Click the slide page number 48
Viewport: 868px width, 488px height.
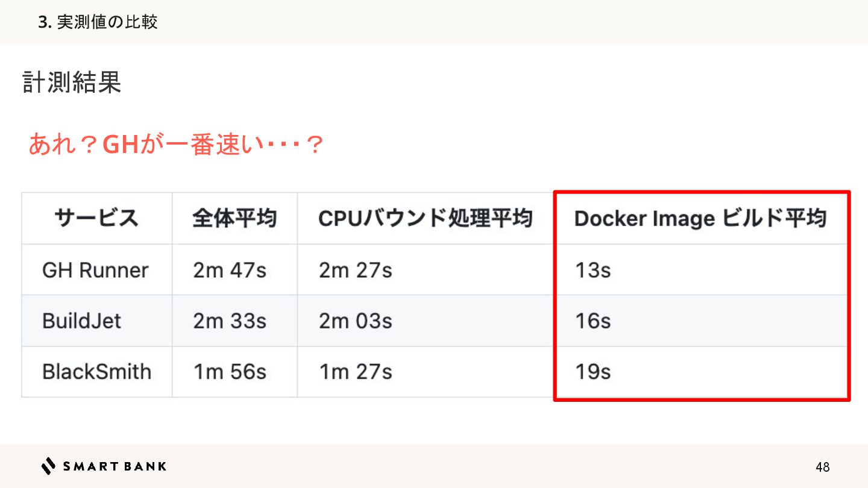[822, 467]
